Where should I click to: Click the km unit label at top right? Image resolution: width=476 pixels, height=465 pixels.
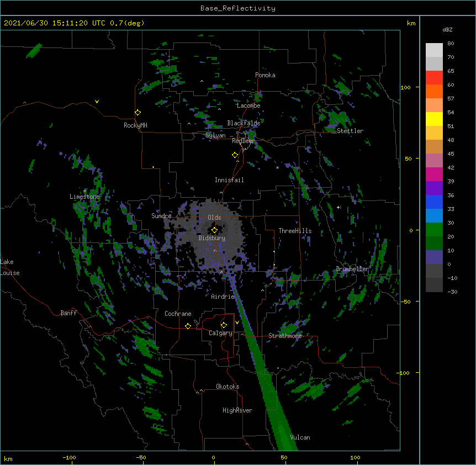coord(411,23)
